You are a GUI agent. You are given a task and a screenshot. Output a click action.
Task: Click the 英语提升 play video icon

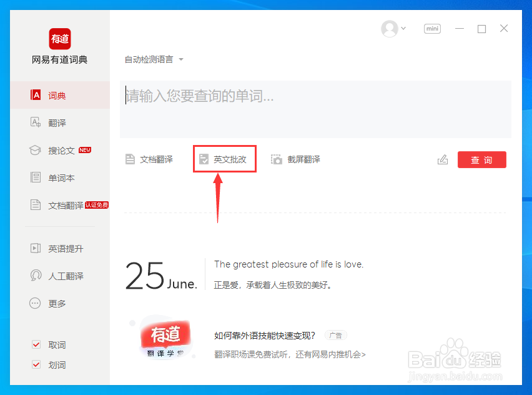(x=36, y=248)
